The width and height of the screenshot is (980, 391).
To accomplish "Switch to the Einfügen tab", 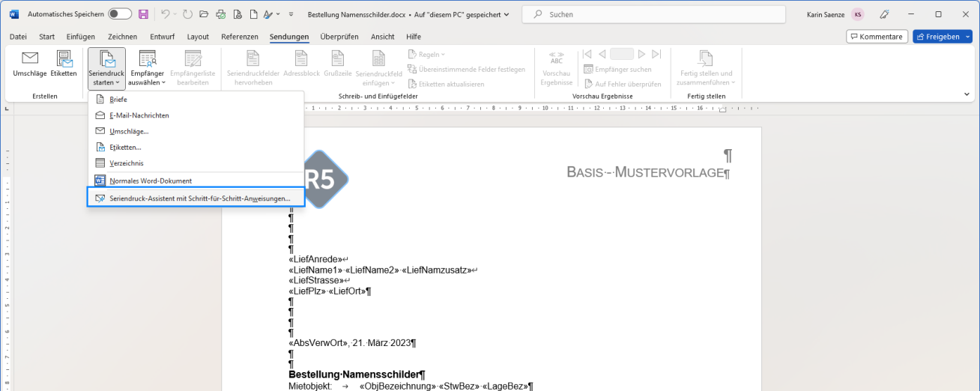I will pyautogui.click(x=81, y=37).
